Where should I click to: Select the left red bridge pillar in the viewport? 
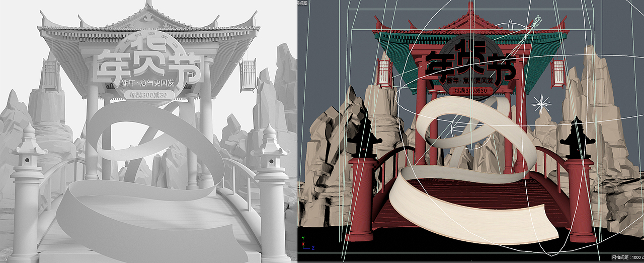[361, 199]
